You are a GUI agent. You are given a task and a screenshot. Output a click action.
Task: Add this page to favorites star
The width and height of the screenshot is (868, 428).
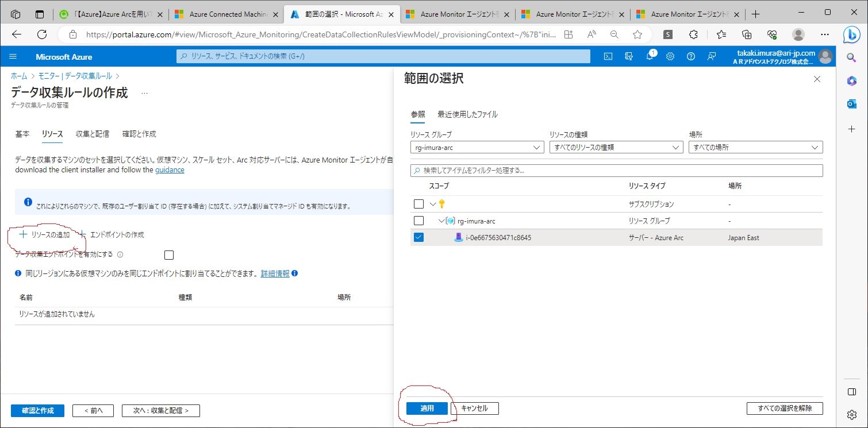coord(637,34)
